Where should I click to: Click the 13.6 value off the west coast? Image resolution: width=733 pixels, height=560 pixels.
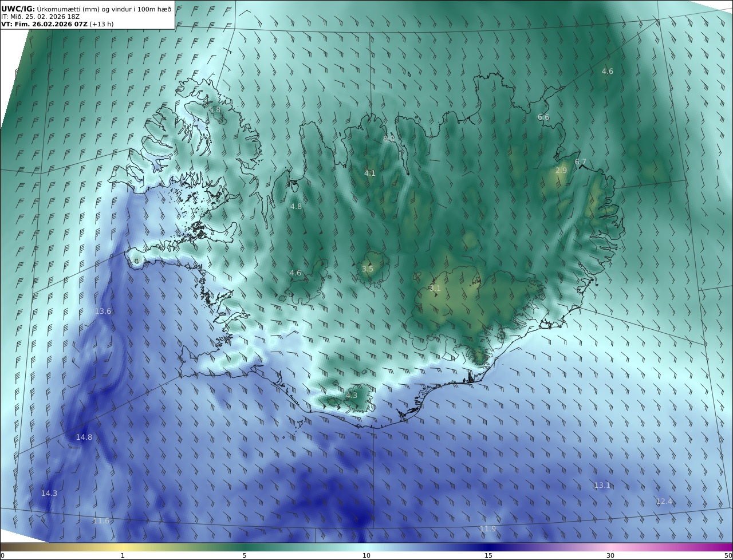[x=103, y=311]
